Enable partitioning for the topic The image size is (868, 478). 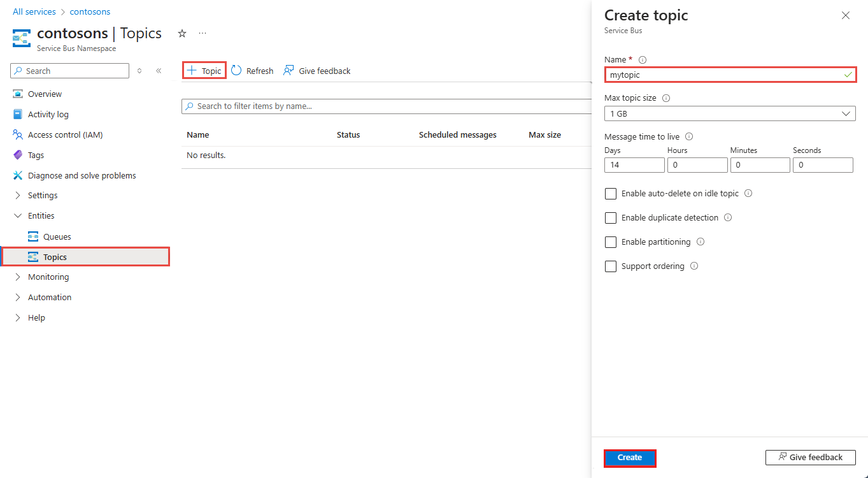coord(611,242)
